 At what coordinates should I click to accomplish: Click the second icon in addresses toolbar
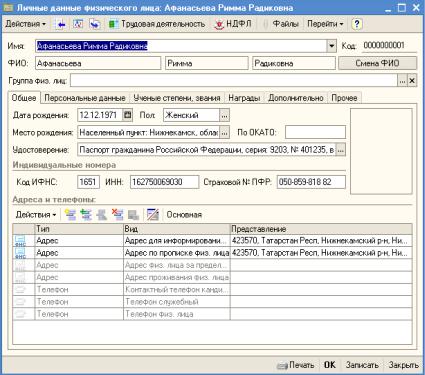tap(86, 215)
